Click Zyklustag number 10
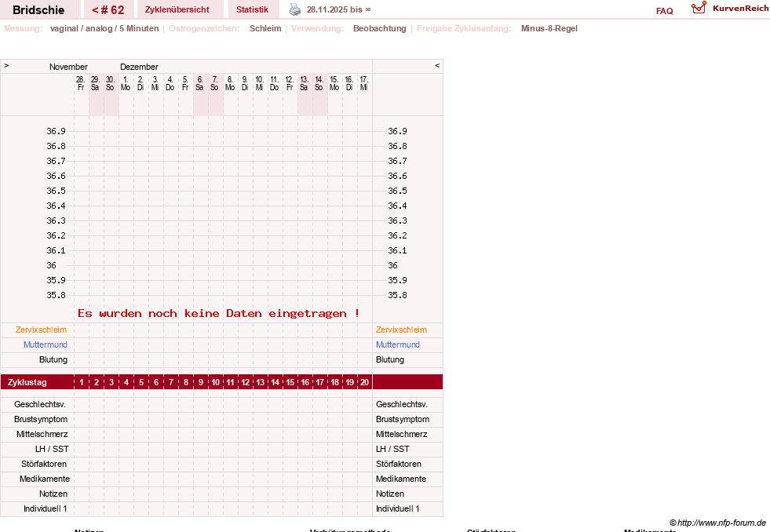Screen dimensions: 770x532 (216, 382)
